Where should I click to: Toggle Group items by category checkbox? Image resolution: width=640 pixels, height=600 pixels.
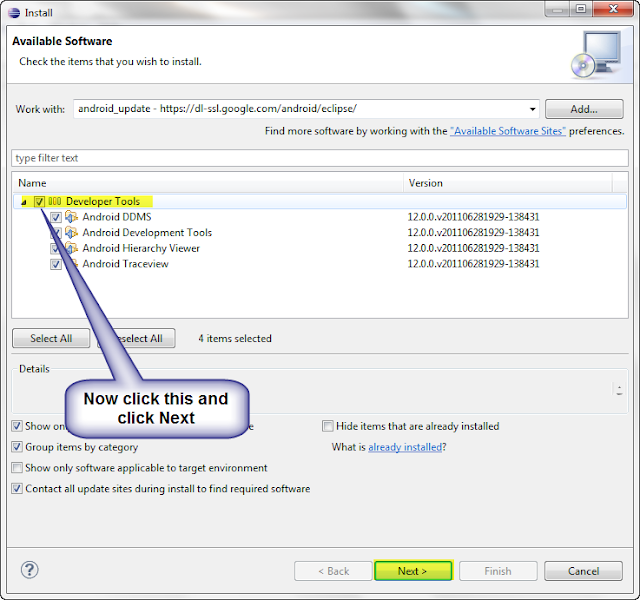pyautogui.click(x=17, y=447)
